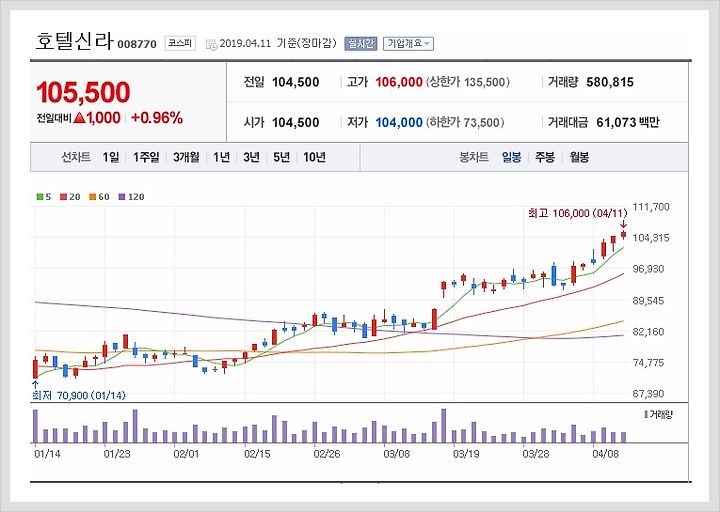Viewport: 720px width, 512px height.
Task: Click the 최저 70,900 (01/14) annotation
Action: click(x=79, y=395)
